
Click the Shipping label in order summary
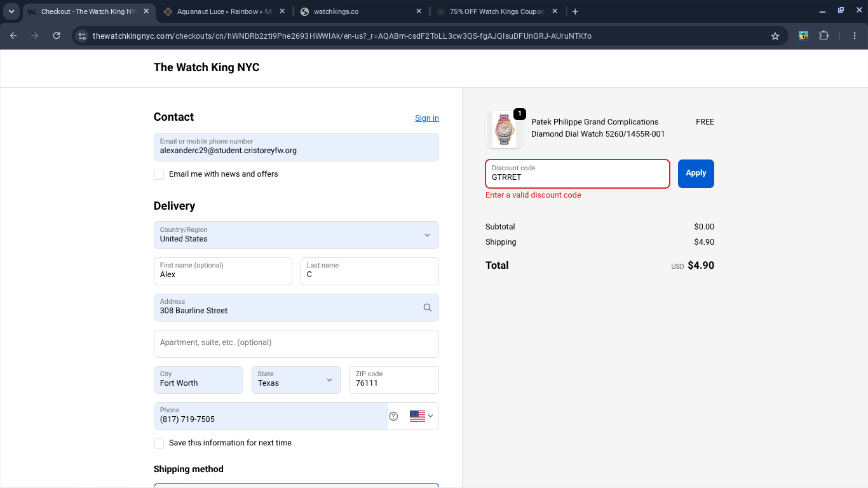point(501,242)
